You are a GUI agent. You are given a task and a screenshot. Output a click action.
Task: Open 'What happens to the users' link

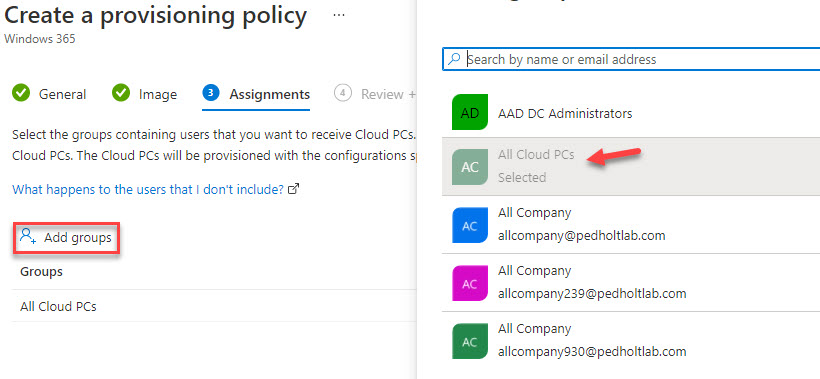tap(148, 189)
